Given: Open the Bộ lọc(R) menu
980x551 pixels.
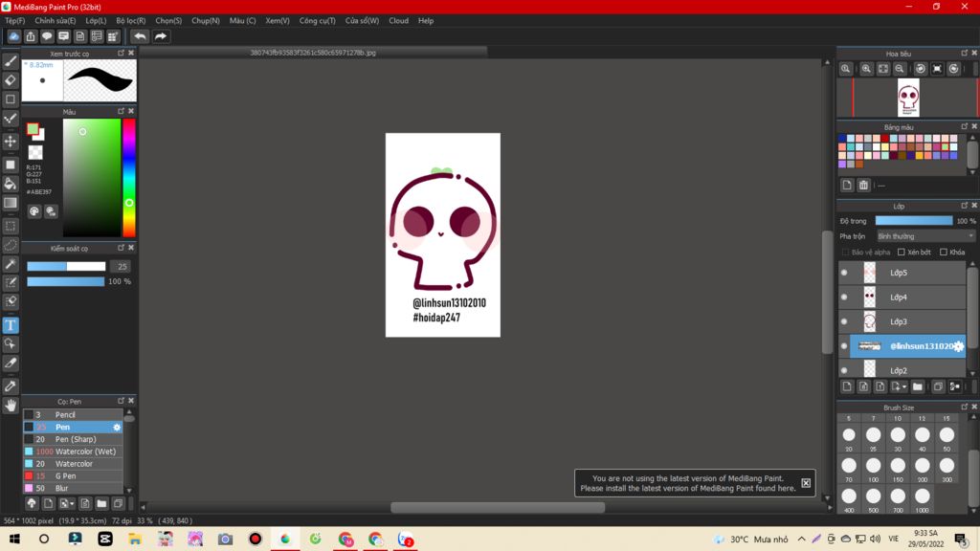Looking at the screenshot, I should (130, 21).
